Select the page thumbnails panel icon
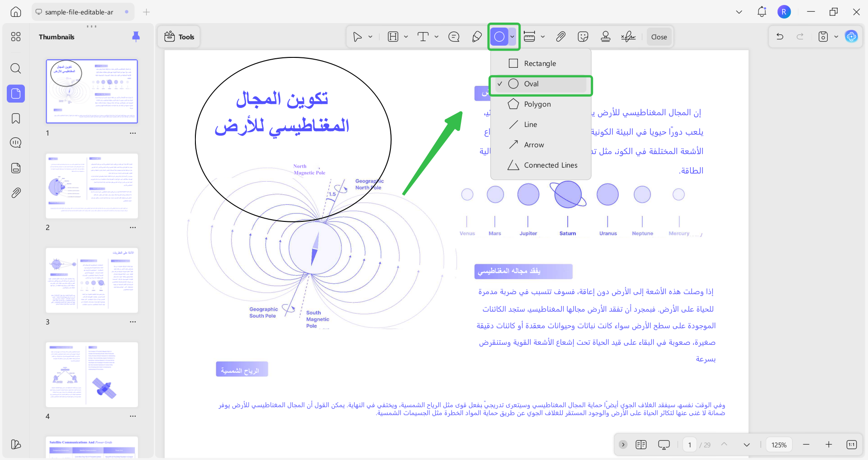Viewport: 868px width, 460px height. coord(16,94)
